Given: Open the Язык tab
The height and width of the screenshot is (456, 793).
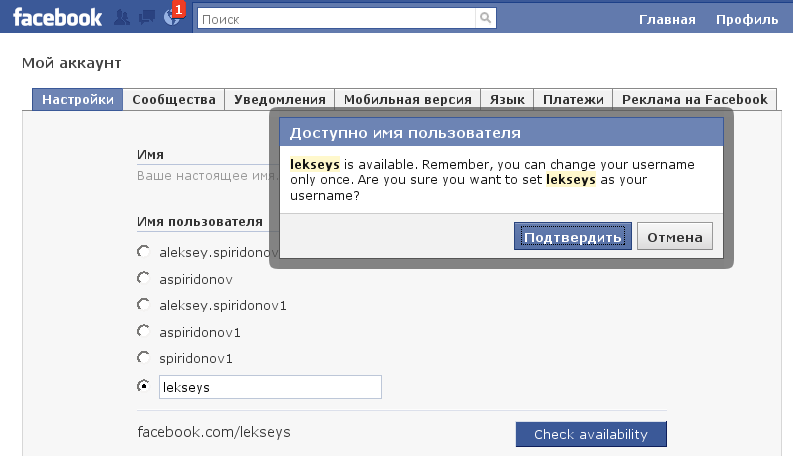Looking at the screenshot, I should tap(507, 100).
